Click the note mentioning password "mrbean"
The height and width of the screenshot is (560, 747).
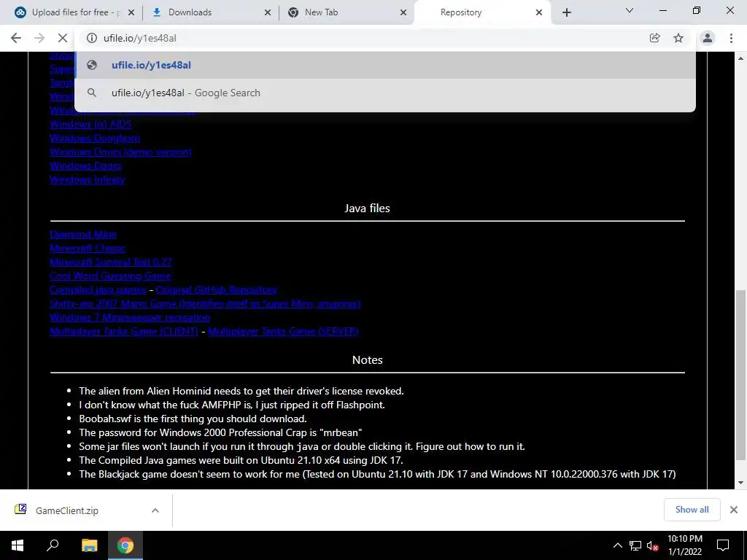pos(220,433)
